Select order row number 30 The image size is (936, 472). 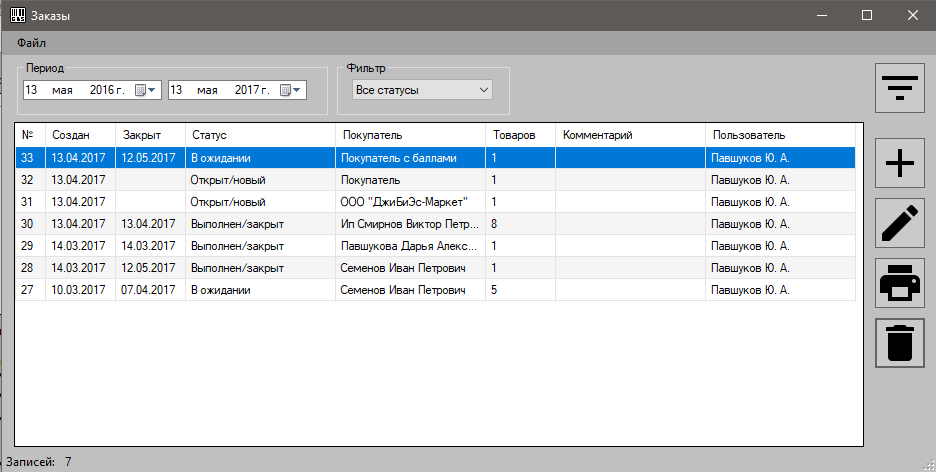[x=435, y=224]
